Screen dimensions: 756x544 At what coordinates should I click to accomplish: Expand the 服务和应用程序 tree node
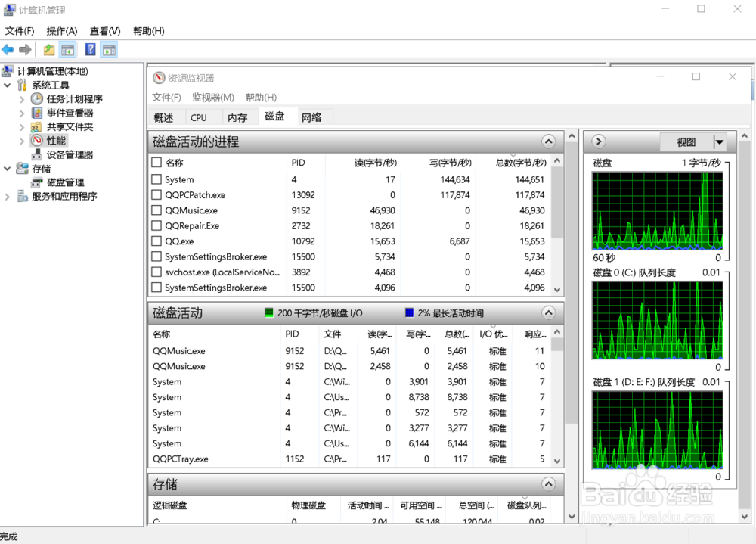[8, 197]
